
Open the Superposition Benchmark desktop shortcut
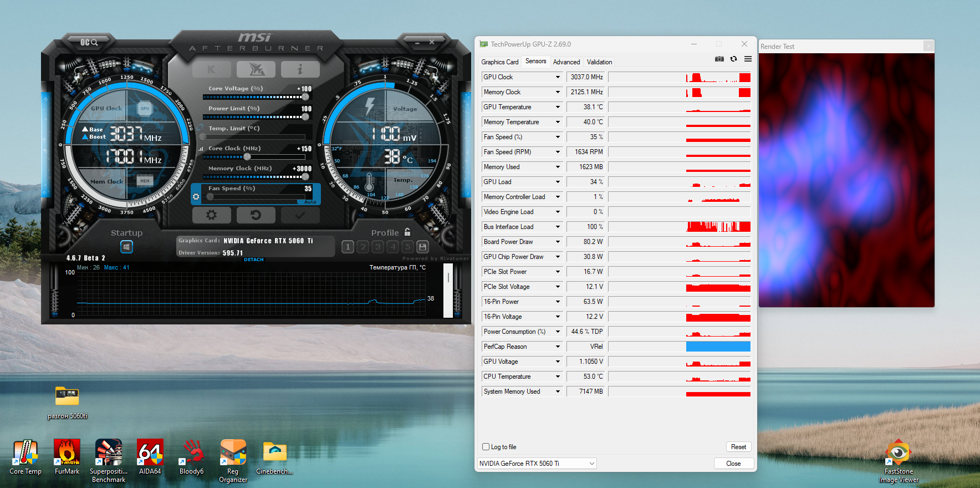[x=109, y=461]
